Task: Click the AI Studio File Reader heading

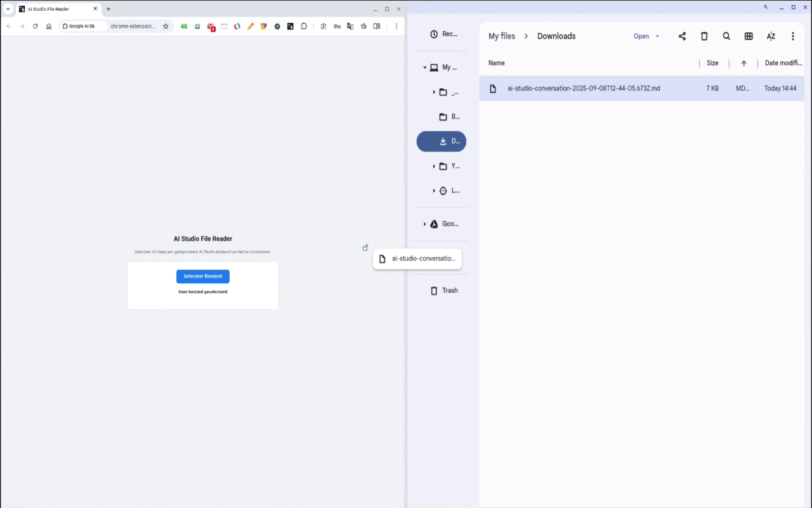Action: (x=203, y=239)
